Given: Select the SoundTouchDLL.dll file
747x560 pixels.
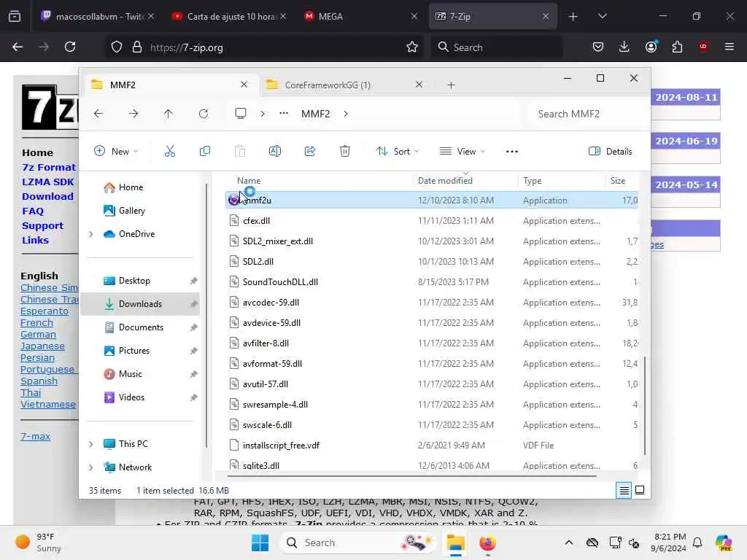Looking at the screenshot, I should coord(431,282).
